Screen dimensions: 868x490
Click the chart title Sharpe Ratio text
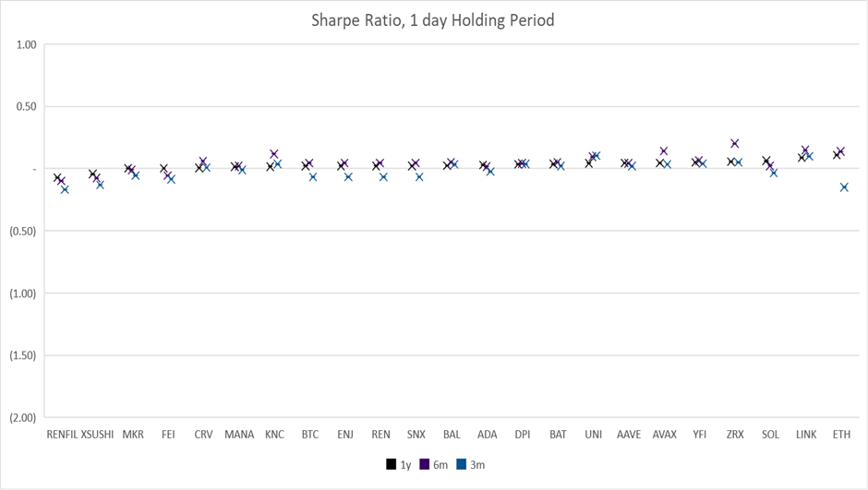[x=433, y=19]
